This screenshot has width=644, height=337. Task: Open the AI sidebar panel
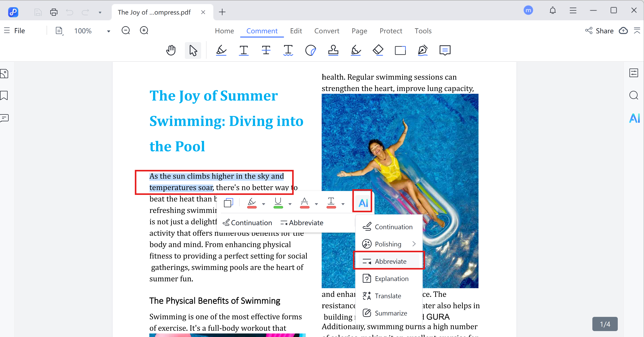click(634, 118)
